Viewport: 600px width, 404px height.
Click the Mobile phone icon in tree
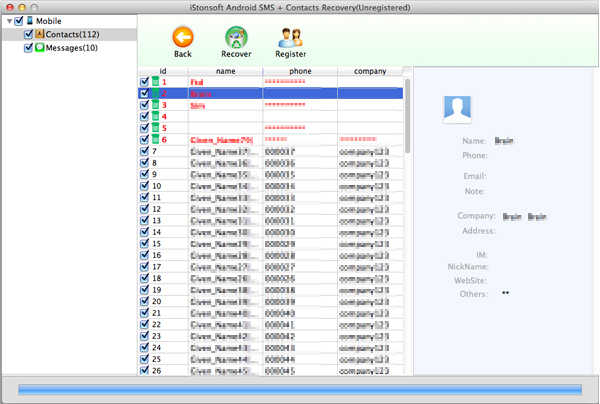click(x=30, y=20)
